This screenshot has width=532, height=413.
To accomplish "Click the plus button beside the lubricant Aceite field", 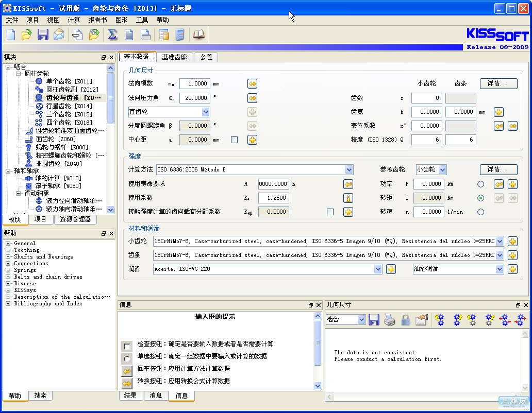I will click(x=391, y=269).
